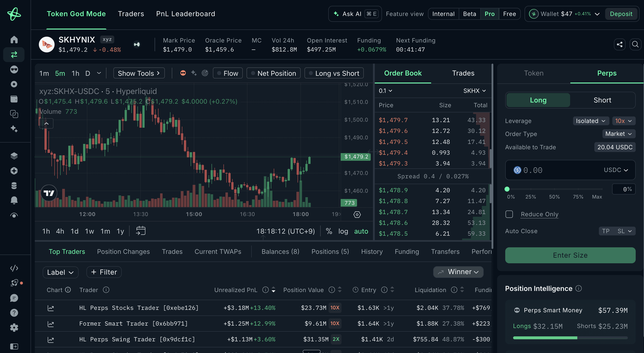
Task: Click the Add Filter button
Action: click(104, 272)
